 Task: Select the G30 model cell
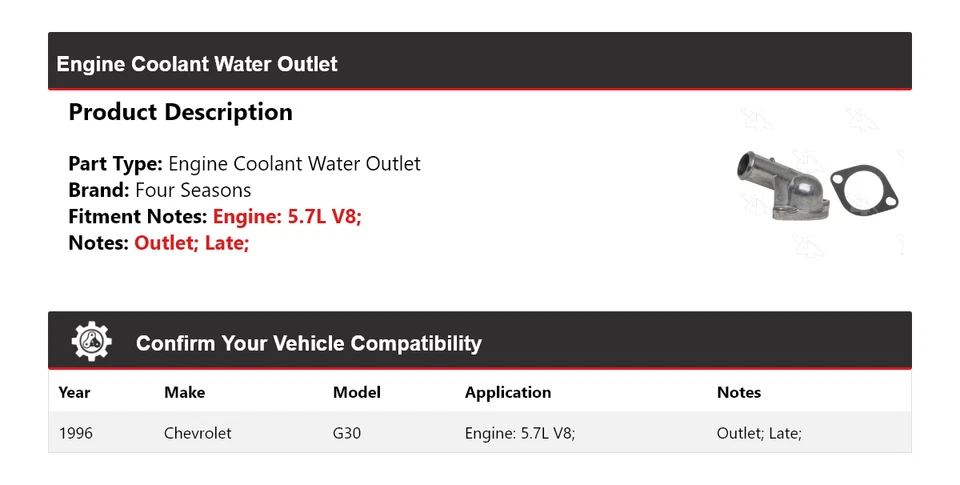pos(349,433)
